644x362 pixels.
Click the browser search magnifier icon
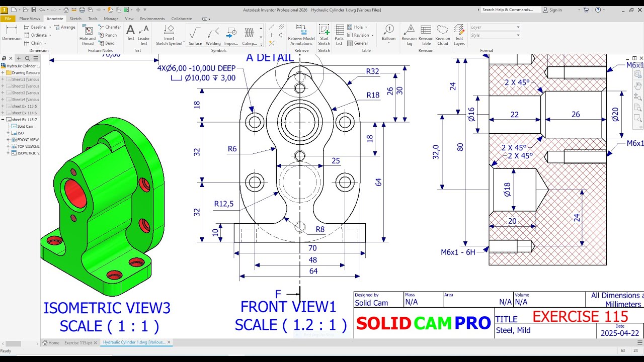[28, 59]
